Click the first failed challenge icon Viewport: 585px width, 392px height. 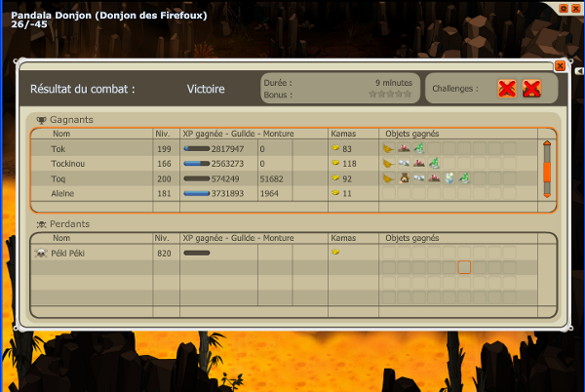507,89
